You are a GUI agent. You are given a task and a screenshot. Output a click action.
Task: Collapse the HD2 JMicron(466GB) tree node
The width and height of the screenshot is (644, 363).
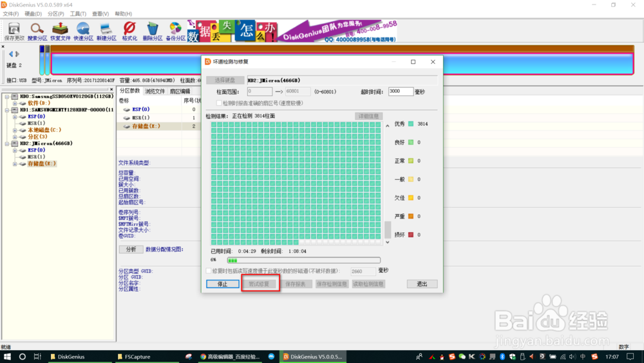tap(7, 144)
